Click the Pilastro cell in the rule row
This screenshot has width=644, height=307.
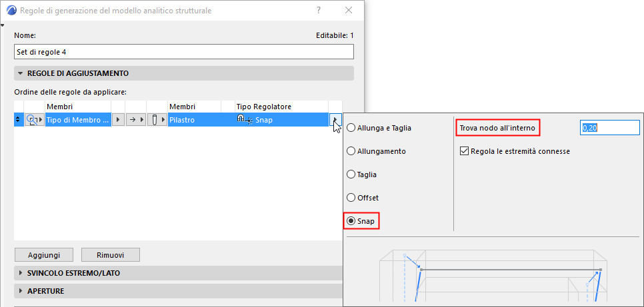coord(194,120)
